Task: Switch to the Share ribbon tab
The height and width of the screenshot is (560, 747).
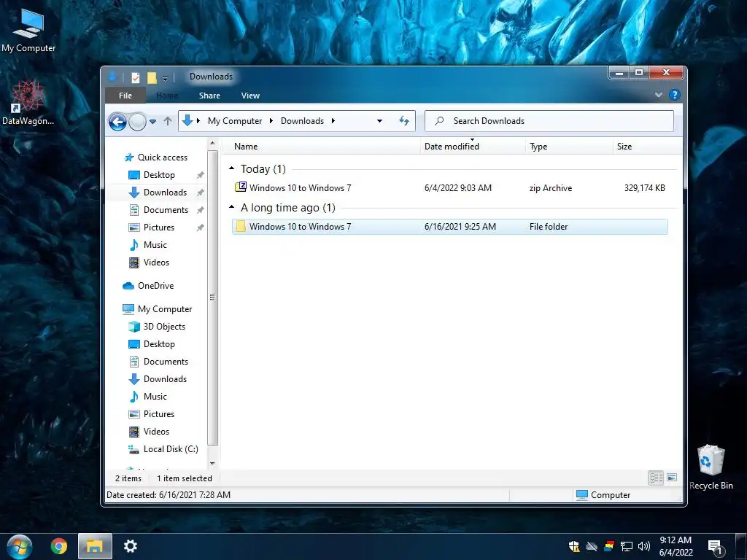Action: click(209, 96)
